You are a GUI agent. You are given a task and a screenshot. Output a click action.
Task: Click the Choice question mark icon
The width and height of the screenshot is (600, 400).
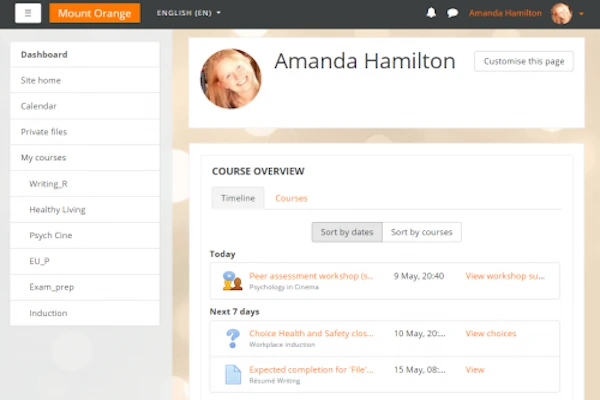232,338
